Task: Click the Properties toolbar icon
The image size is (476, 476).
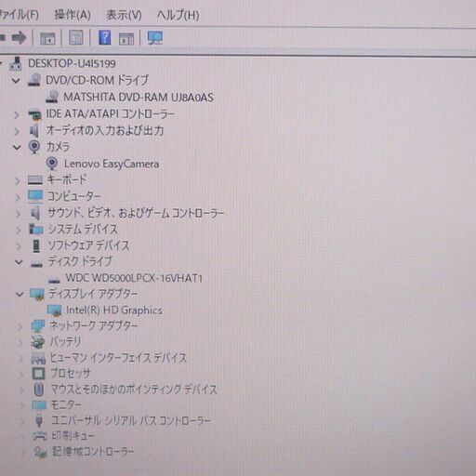Action: coord(76,38)
